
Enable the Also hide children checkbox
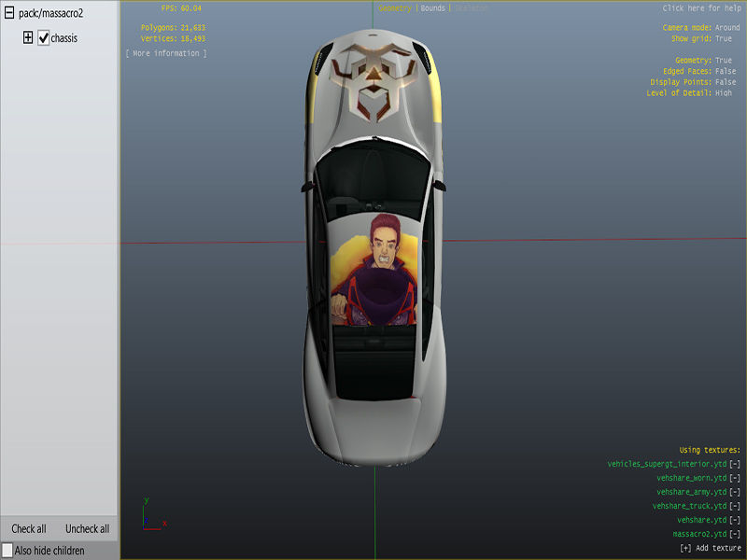[7, 550]
